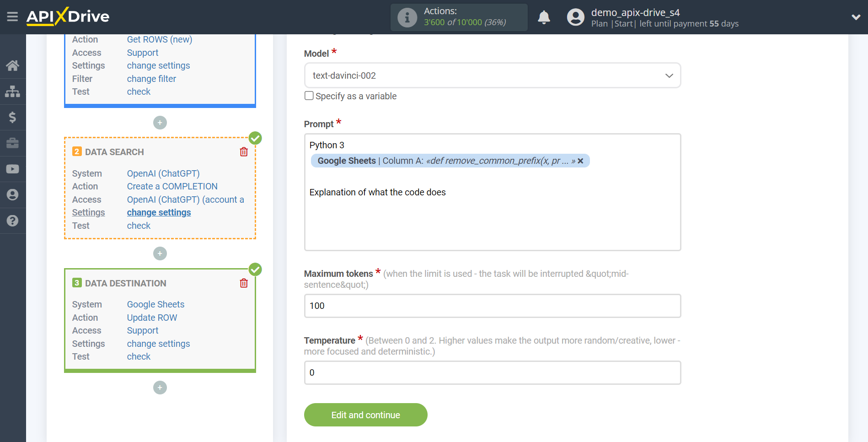Image resolution: width=868 pixels, height=442 pixels.
Task: Click the contacts icon in sidebar
Action: tap(13, 194)
